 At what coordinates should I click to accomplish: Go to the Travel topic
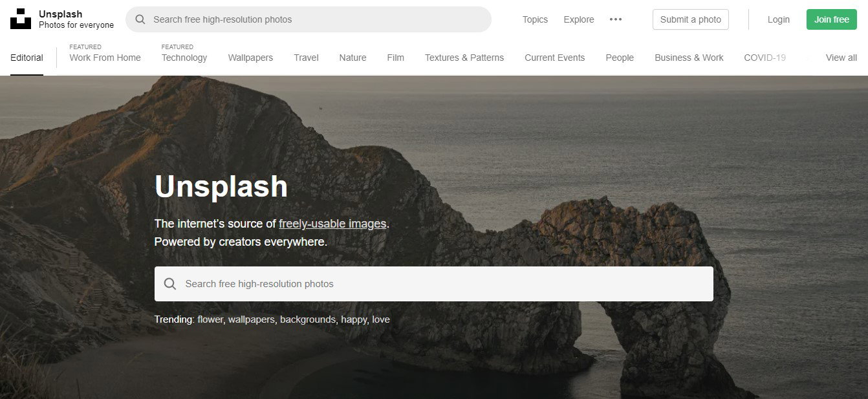(306, 58)
